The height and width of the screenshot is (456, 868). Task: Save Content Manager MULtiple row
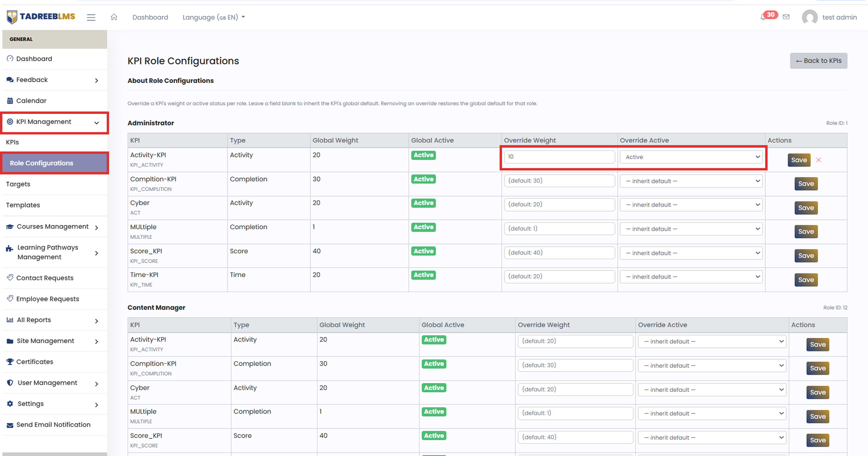818,416
